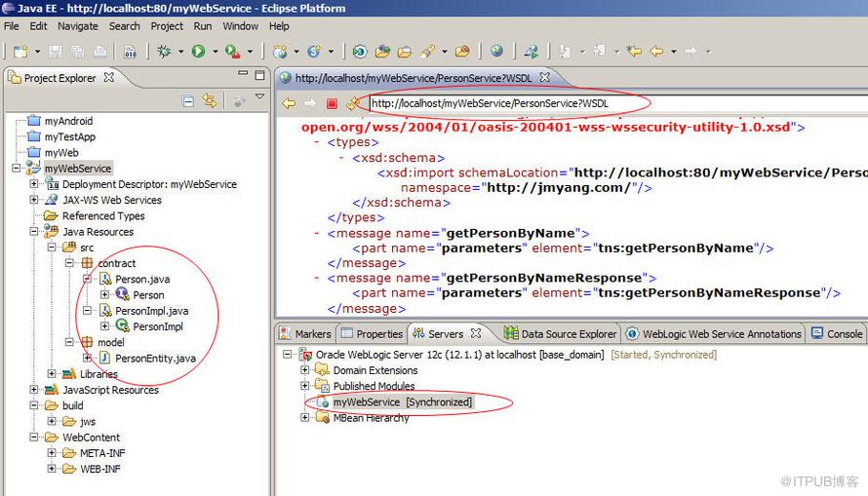Switch to the Markers tab
The image size is (868, 496).
(305, 334)
